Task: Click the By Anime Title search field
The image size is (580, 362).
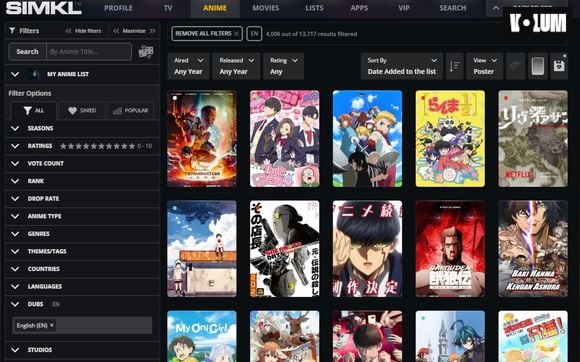Action: 89,52
